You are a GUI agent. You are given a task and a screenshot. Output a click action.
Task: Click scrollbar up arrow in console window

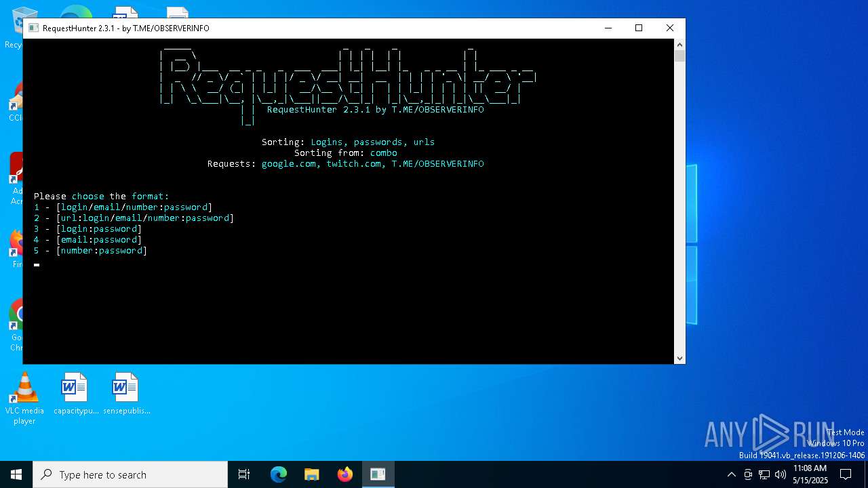coord(679,44)
